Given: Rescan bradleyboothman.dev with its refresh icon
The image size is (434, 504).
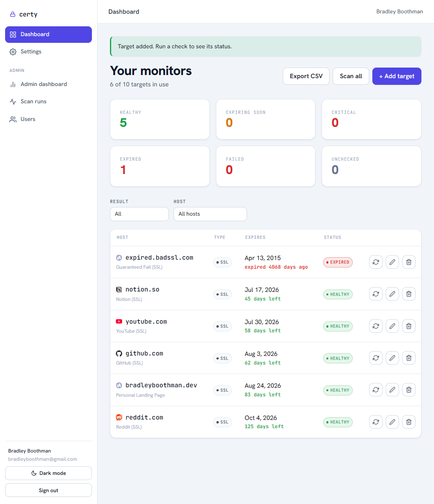Looking at the screenshot, I should pos(376,390).
